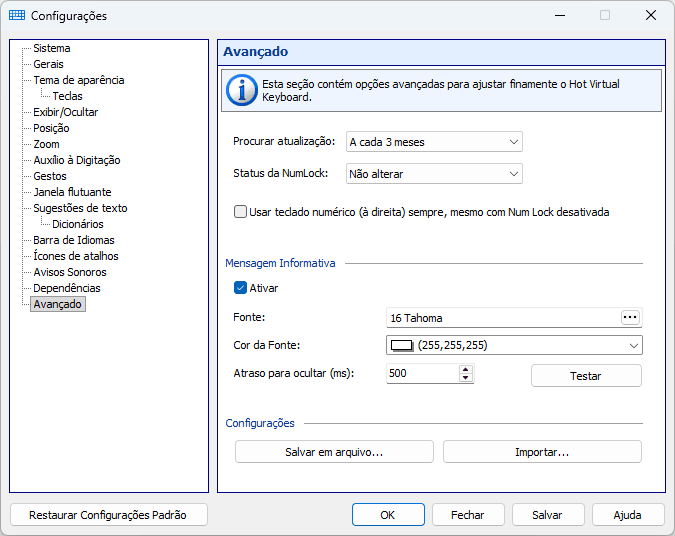Image resolution: width=675 pixels, height=536 pixels.
Task: Select Dicionários sub-item
Action: pos(77,224)
